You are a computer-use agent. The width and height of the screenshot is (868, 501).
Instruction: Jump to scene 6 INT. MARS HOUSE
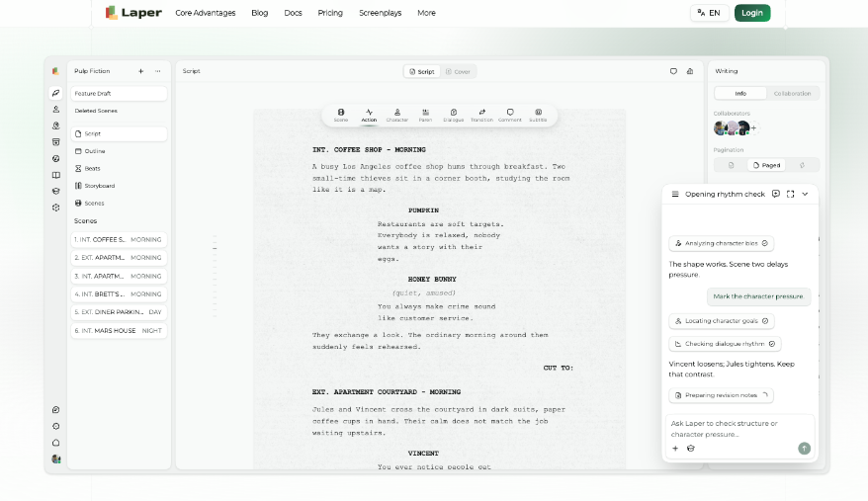(119, 330)
